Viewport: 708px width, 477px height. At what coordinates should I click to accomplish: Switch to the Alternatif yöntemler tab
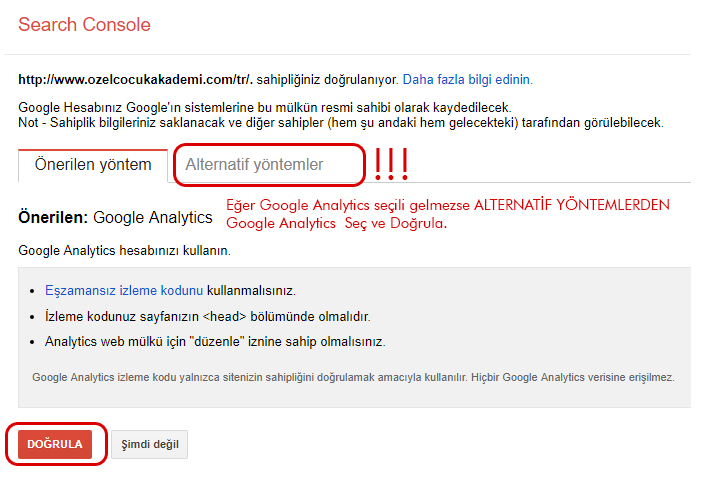pos(254,164)
